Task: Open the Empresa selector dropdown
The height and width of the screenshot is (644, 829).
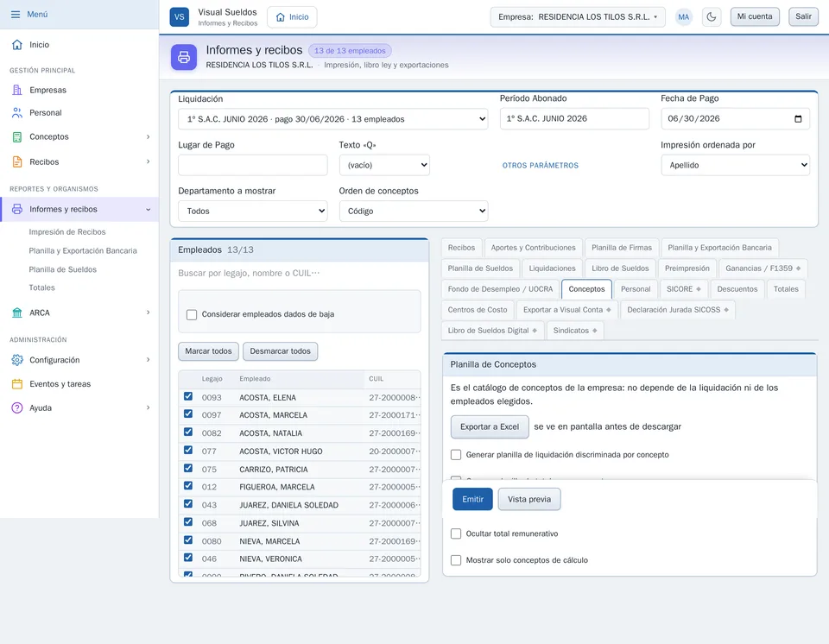Action: coord(578,17)
